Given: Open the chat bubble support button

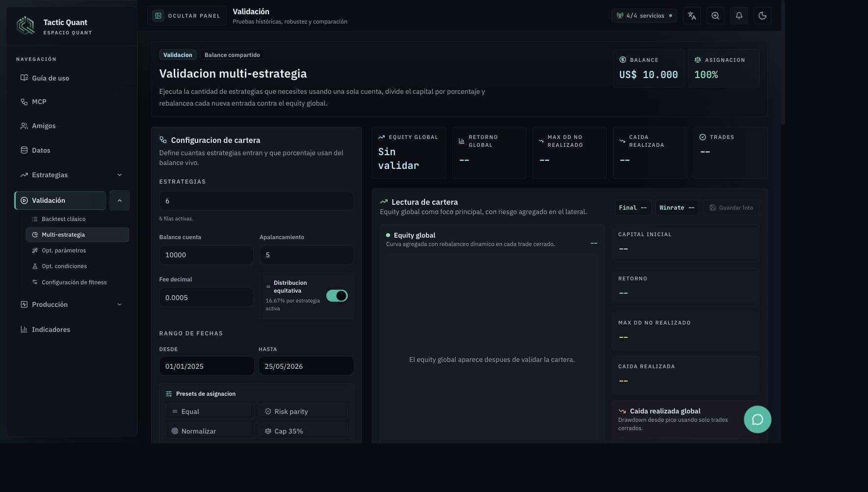Looking at the screenshot, I should point(758,419).
